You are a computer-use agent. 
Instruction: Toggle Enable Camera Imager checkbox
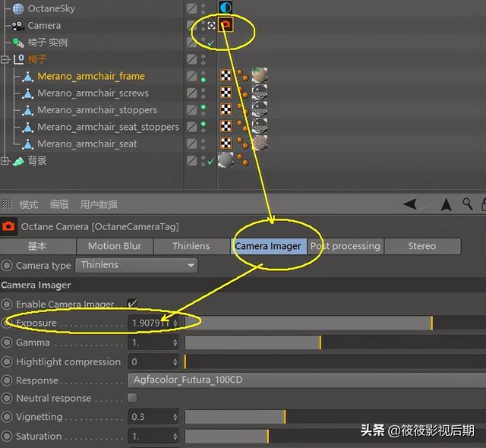tap(132, 303)
